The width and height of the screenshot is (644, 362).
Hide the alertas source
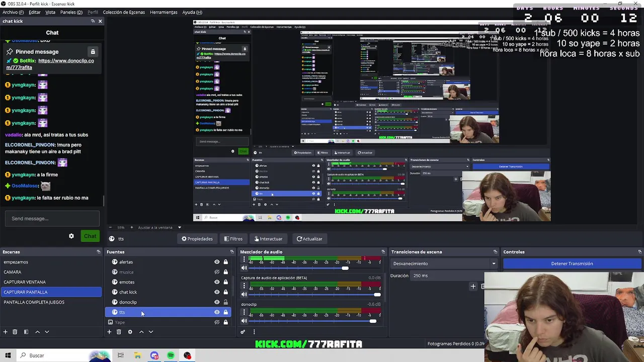[217, 262]
